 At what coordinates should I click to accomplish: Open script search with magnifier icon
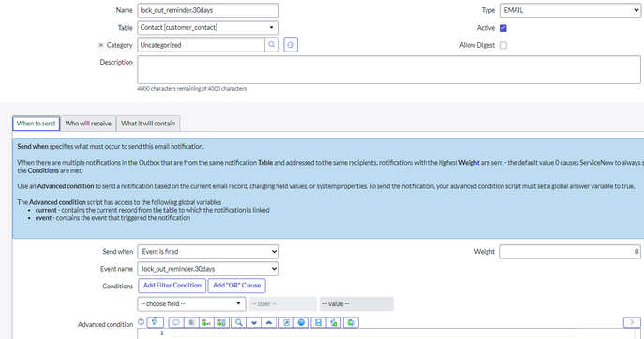[239, 322]
